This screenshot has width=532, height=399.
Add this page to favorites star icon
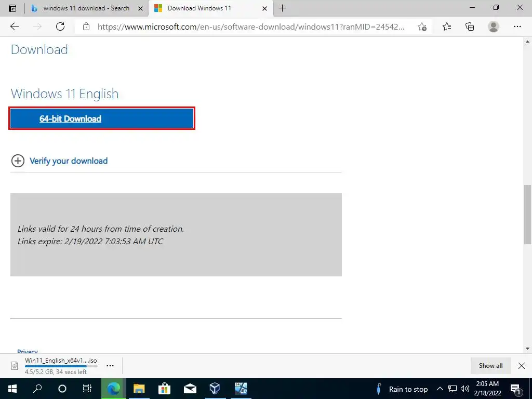422,27
